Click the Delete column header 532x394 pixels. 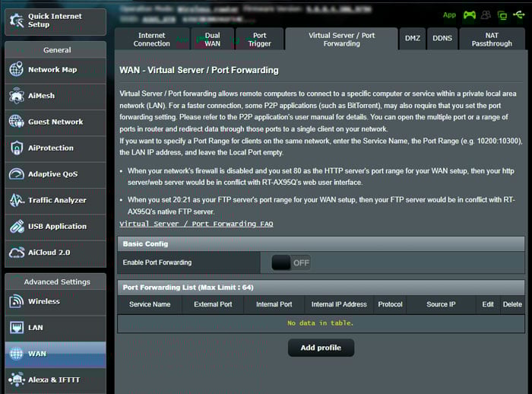click(x=512, y=304)
